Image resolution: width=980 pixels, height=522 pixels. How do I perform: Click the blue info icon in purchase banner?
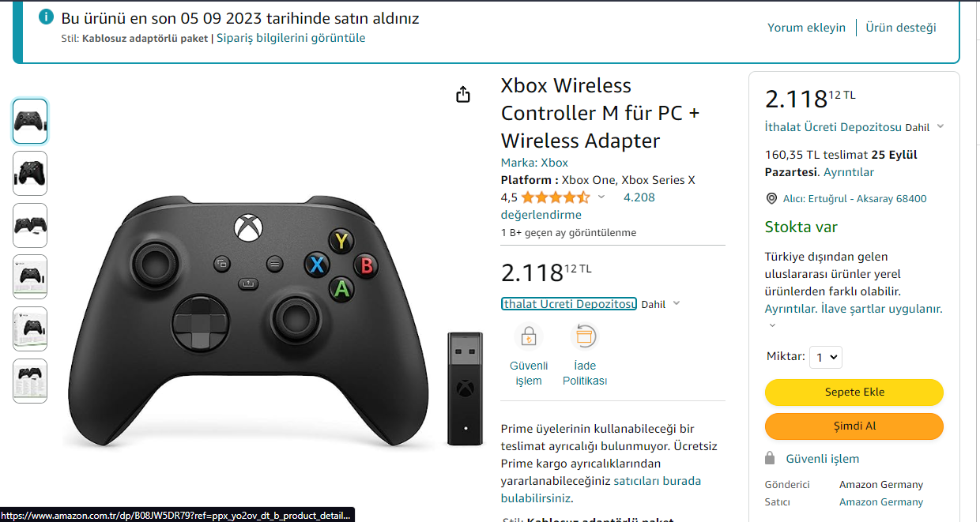tap(47, 17)
